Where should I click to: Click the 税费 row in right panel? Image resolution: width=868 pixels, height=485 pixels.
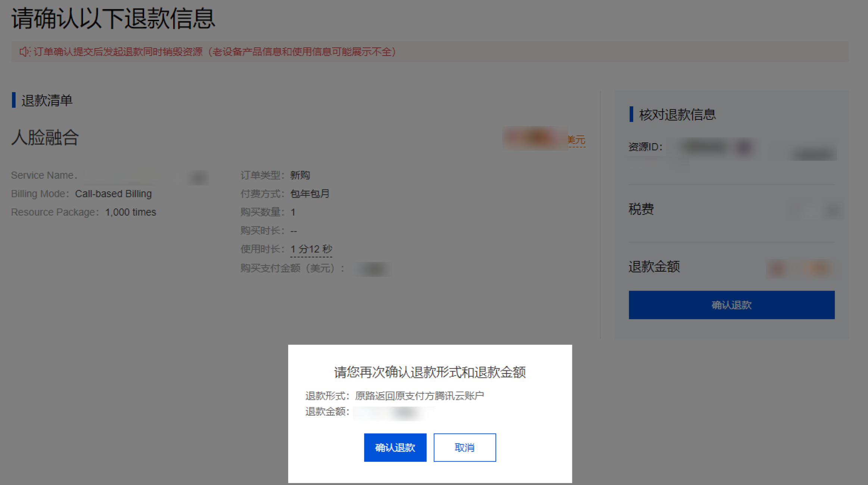731,209
